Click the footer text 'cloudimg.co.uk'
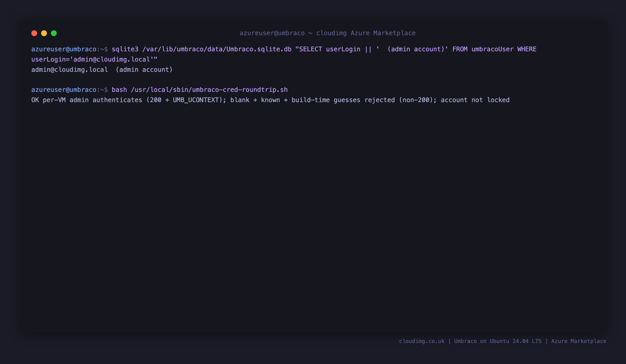This screenshot has height=364, width=626. pyautogui.click(x=422, y=341)
